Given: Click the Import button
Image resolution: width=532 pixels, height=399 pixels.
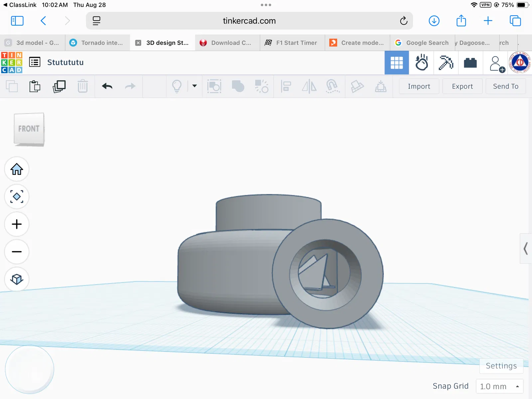Looking at the screenshot, I should coord(419,86).
